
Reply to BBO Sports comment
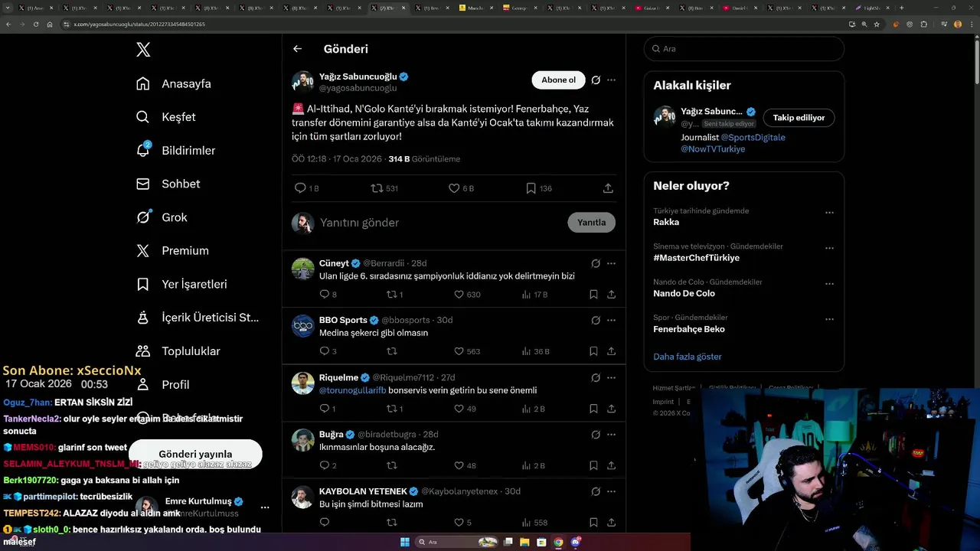point(328,351)
